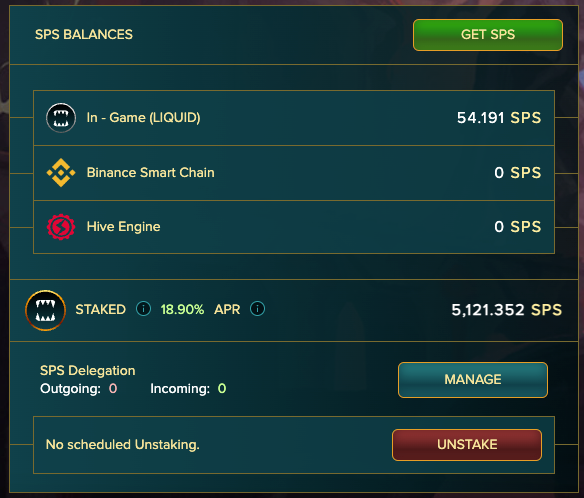584x498 pixels.
Task: Open the info icon next to APR
Action: click(x=257, y=309)
